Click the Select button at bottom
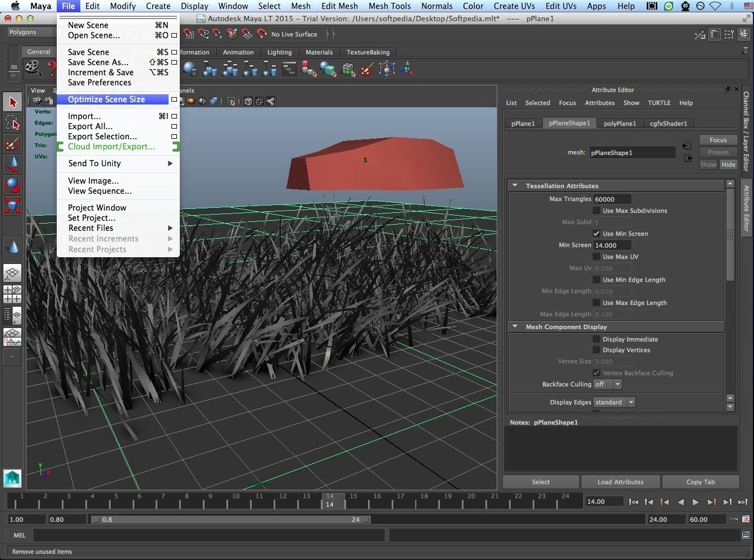 point(540,482)
